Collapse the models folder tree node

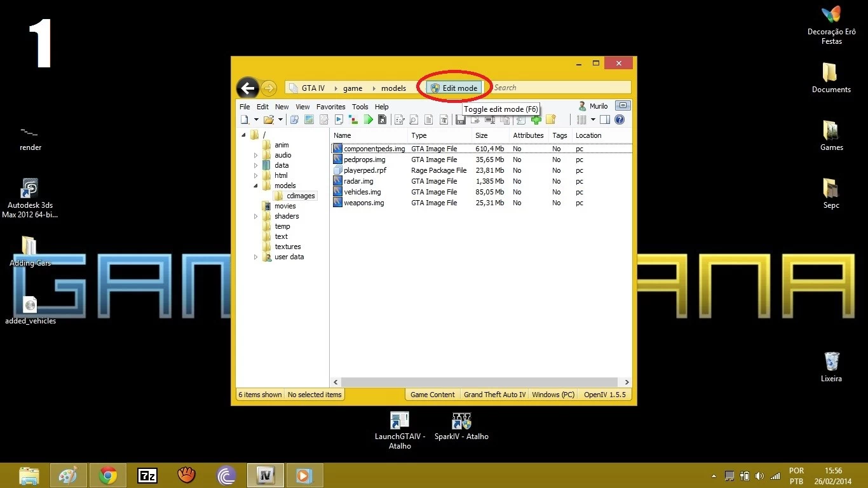(x=256, y=186)
